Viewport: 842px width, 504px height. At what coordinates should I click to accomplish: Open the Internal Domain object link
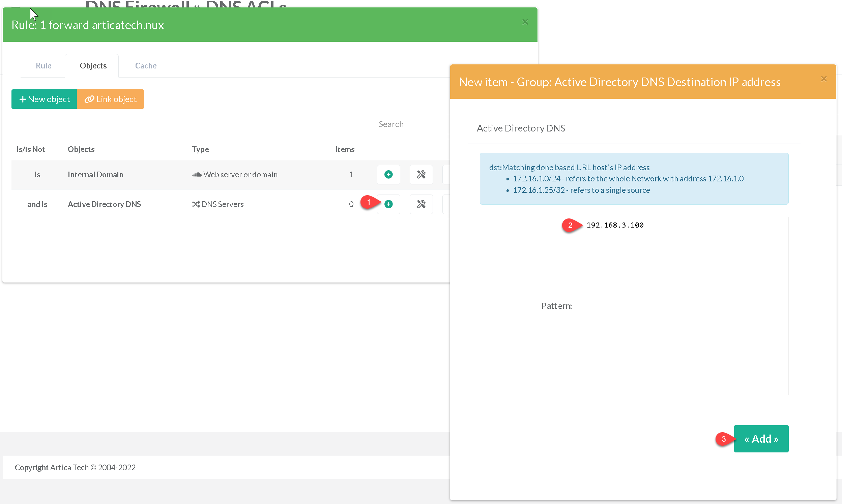tap(95, 175)
